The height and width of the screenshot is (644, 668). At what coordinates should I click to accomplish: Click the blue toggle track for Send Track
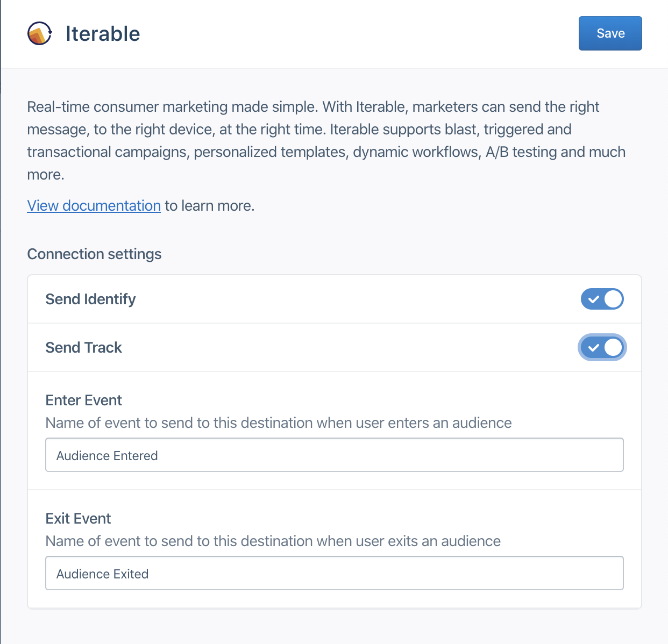(x=602, y=347)
